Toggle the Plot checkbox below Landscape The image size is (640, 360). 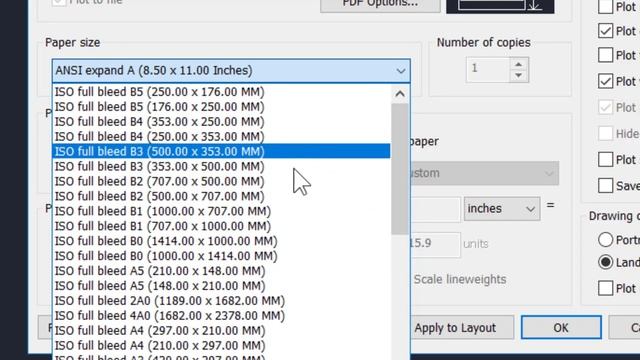pos(605,288)
